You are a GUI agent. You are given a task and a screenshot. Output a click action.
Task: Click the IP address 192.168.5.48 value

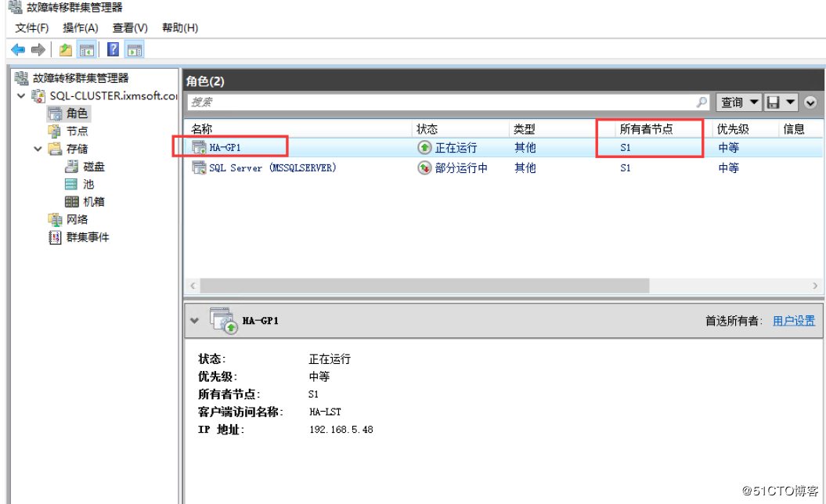pyautogui.click(x=341, y=430)
